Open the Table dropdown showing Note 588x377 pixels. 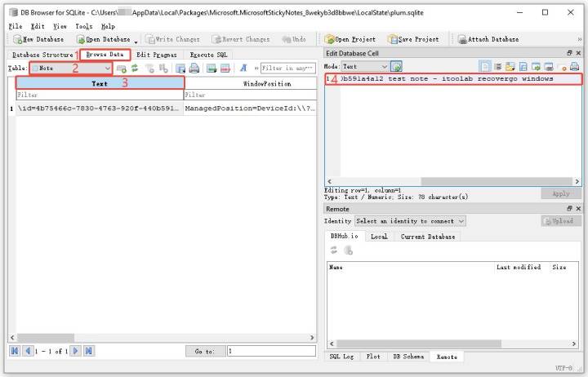tap(71, 69)
